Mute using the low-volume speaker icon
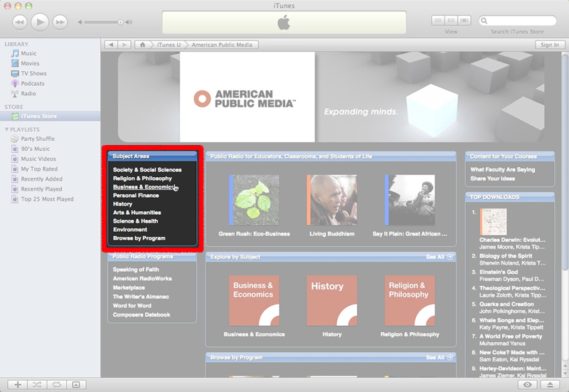569x392 pixels. pyautogui.click(x=80, y=22)
